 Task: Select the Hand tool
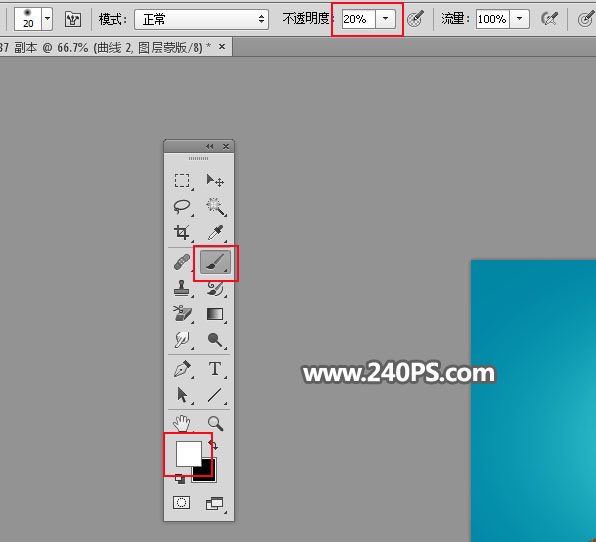tap(182, 423)
